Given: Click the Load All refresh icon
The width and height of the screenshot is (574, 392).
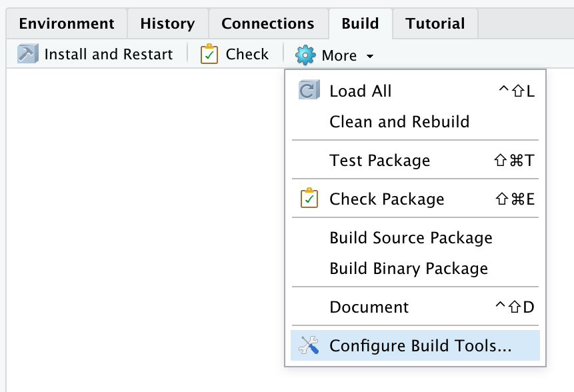Looking at the screenshot, I should pos(309,91).
